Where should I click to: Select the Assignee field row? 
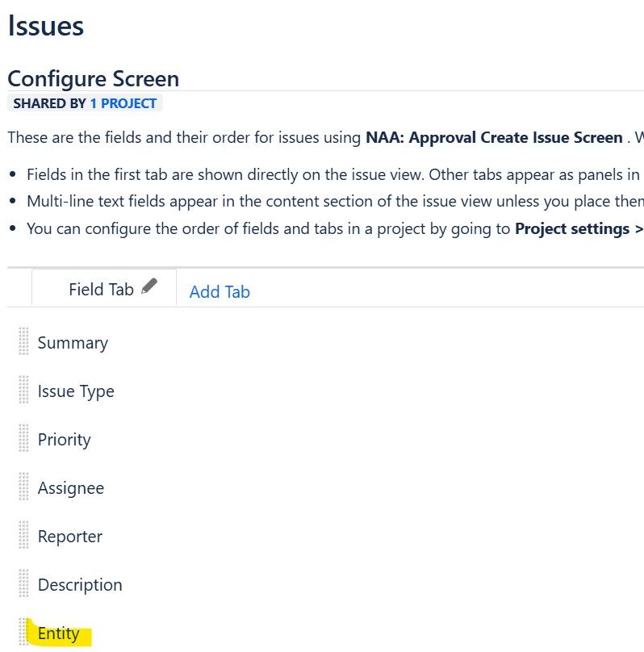tap(70, 488)
